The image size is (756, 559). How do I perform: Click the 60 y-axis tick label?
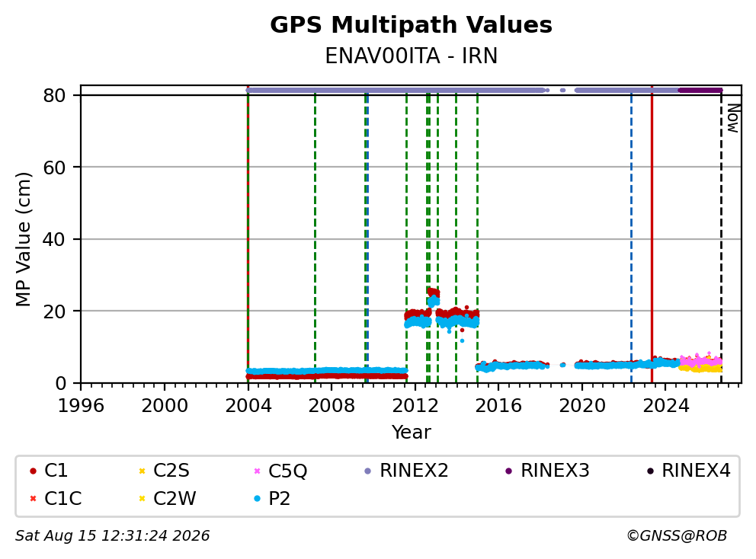tap(54, 168)
